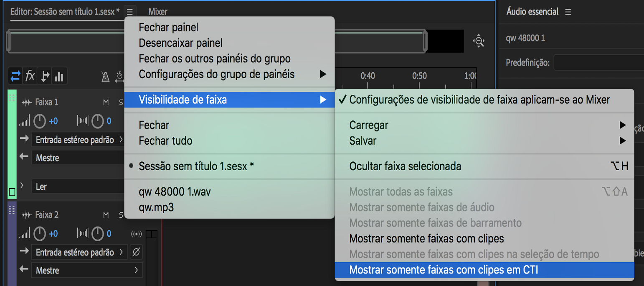Click the Faixa 1 volume knob

pos(40,122)
